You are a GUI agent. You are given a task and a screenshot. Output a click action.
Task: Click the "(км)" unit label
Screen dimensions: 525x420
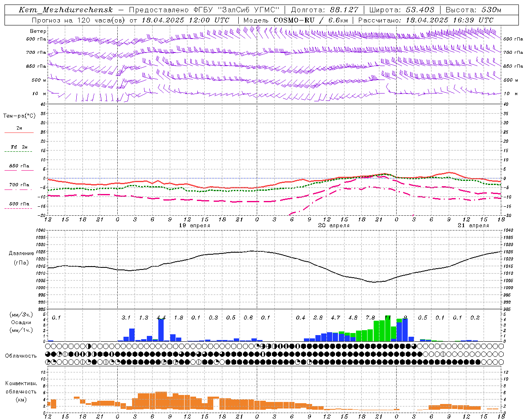21,399
